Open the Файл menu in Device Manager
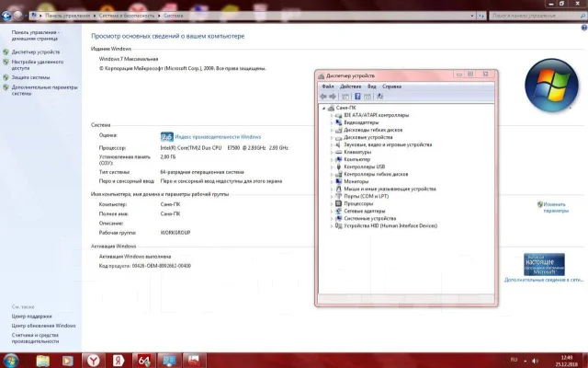This screenshot has width=588, height=368. coord(328,86)
